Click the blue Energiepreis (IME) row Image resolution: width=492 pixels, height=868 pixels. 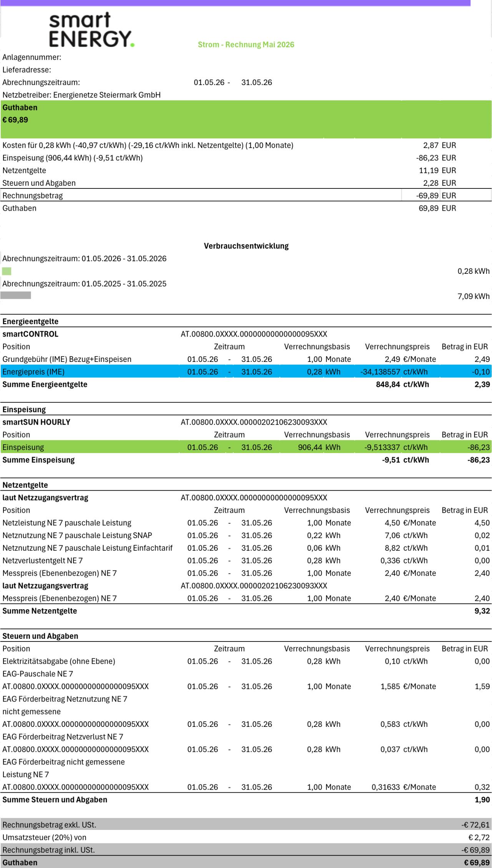point(246,372)
